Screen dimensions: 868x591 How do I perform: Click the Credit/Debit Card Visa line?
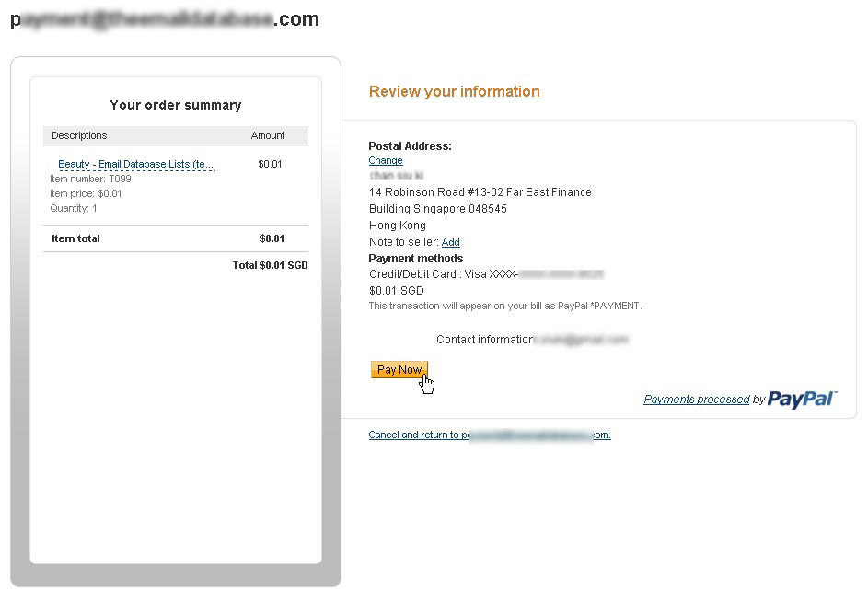(x=486, y=274)
